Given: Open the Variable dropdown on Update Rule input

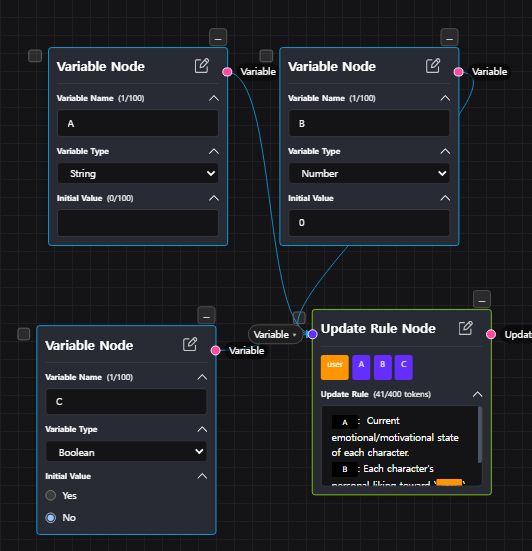Looking at the screenshot, I should [275, 335].
